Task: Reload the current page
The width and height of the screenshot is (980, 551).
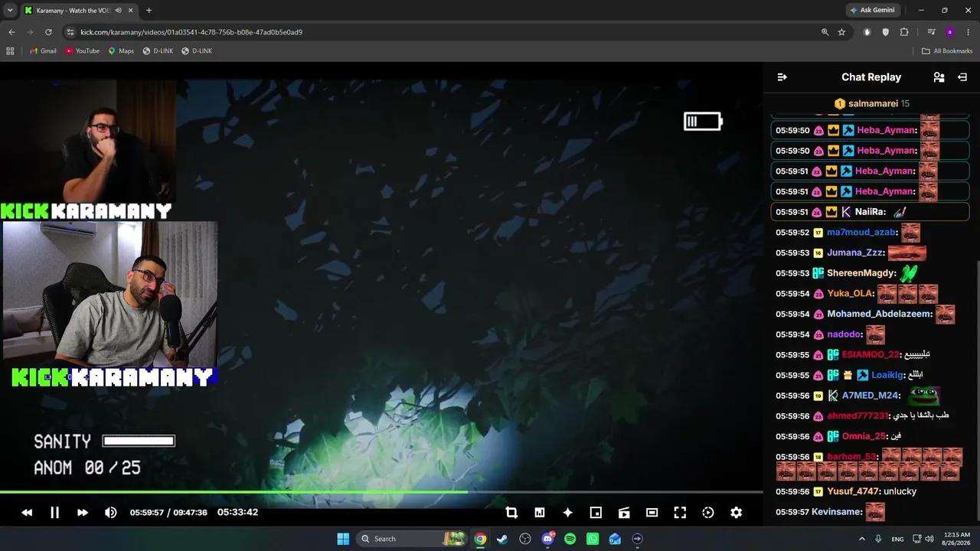Action: 48,32
